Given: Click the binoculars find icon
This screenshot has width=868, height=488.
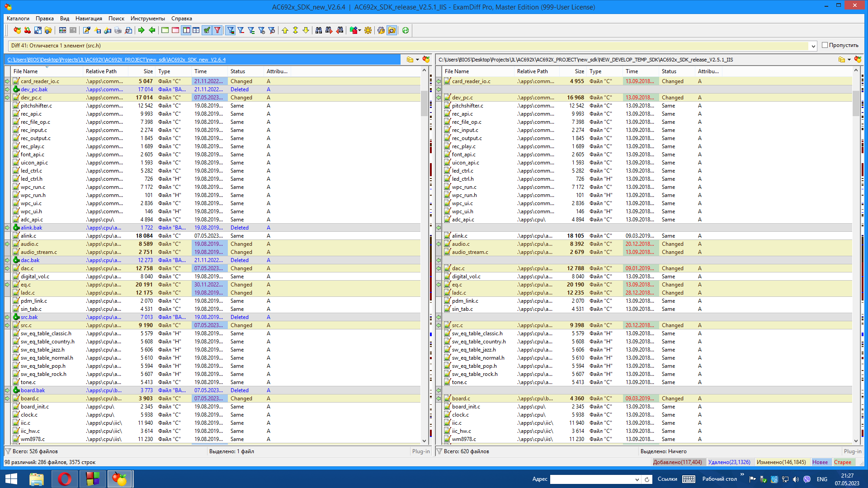Looking at the screenshot, I should [319, 30].
